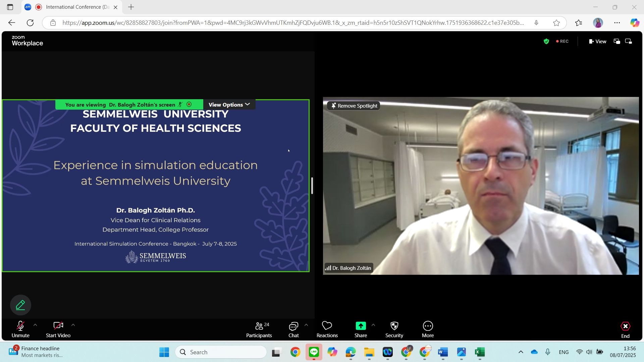
Task: Open the View layout menu
Action: coord(597,41)
